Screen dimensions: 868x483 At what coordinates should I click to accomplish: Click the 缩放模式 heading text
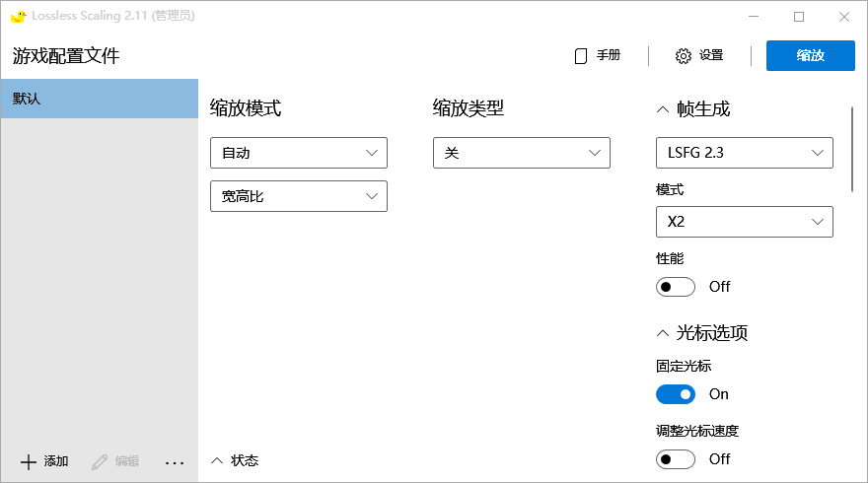tap(246, 107)
